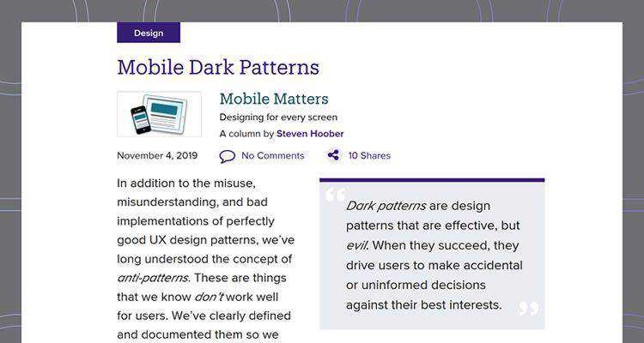Click the November 4, 2019 publication date
Screen dimensions: 644x343
157,156
